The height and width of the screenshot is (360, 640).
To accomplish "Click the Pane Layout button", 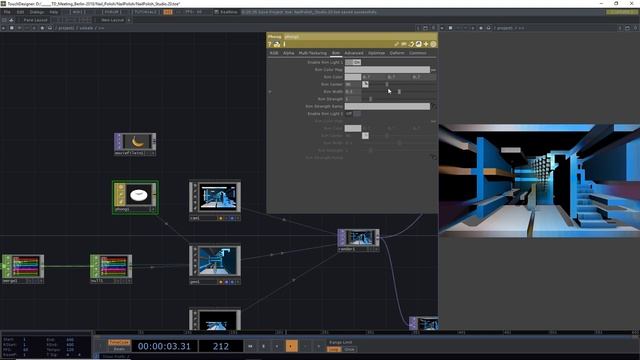I will click(x=35, y=20).
